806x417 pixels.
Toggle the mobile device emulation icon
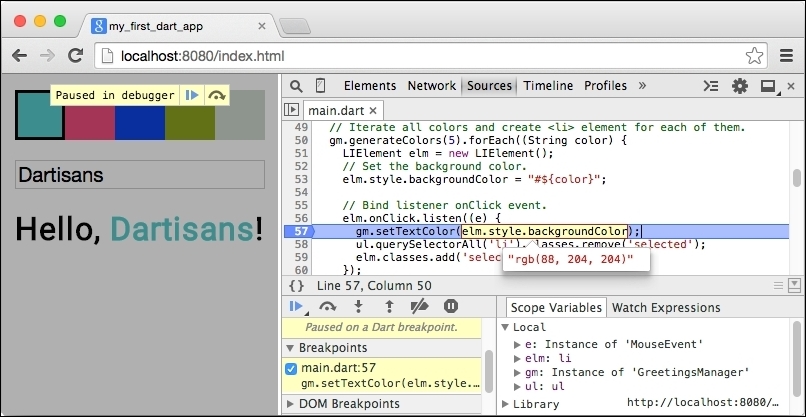point(320,86)
